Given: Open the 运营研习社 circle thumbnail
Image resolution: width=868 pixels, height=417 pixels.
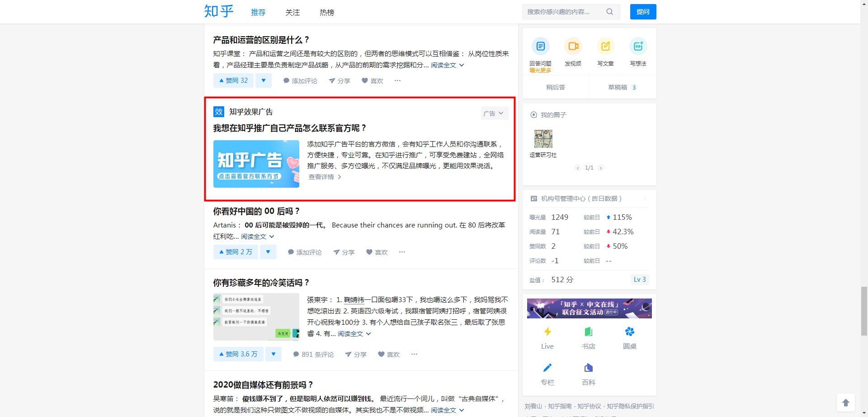Looking at the screenshot, I should (543, 139).
